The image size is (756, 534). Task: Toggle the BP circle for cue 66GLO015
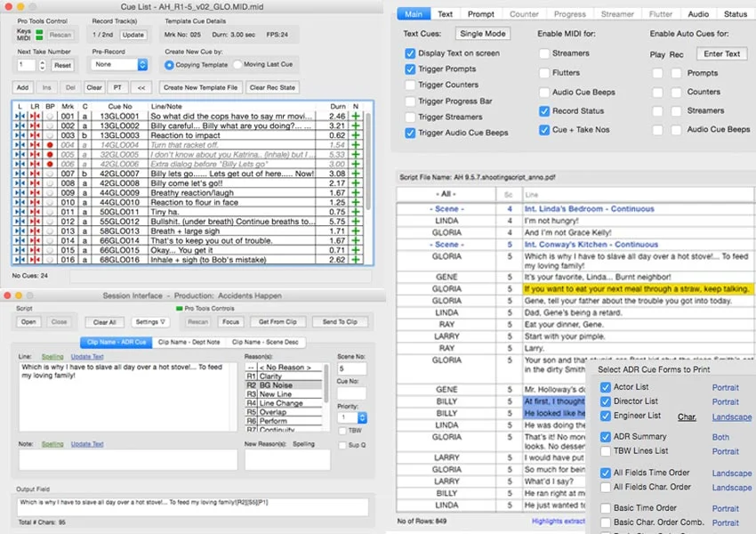[x=50, y=250]
